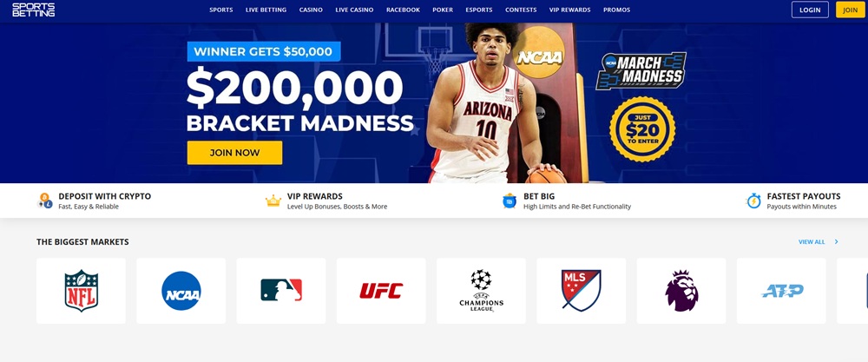Viewport: 868px width, 362px height.
Task: Click the Login button
Action: tap(810, 10)
